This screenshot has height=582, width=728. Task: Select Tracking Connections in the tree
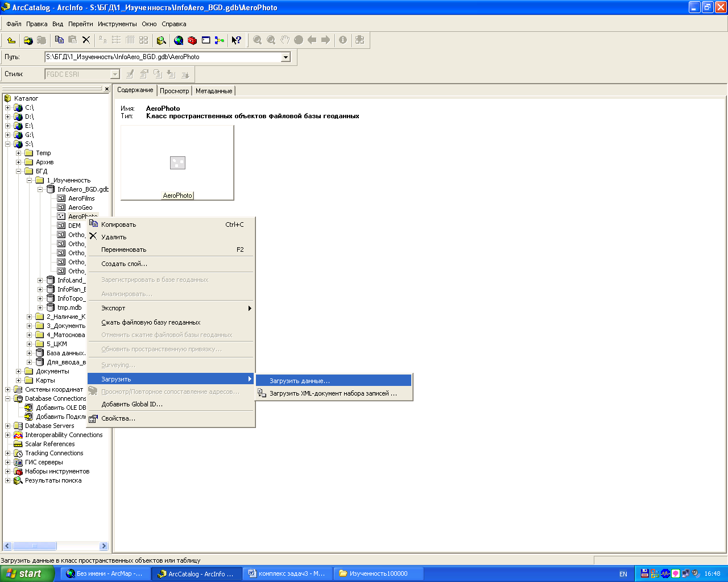[54, 453]
